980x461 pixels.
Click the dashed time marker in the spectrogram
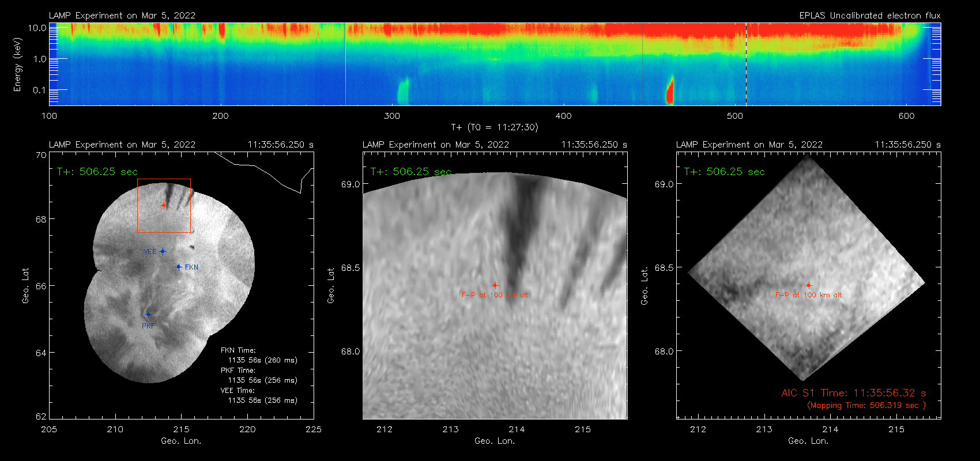click(x=746, y=64)
